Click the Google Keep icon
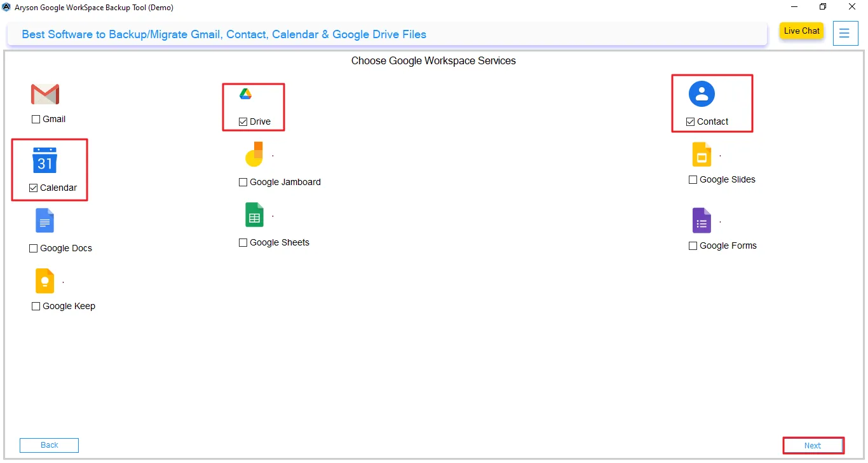Image resolution: width=868 pixels, height=463 pixels. (x=44, y=281)
